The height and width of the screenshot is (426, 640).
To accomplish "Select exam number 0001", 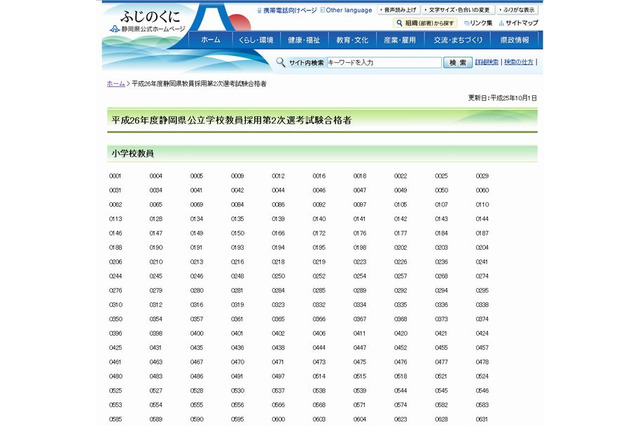I will pos(115,176).
